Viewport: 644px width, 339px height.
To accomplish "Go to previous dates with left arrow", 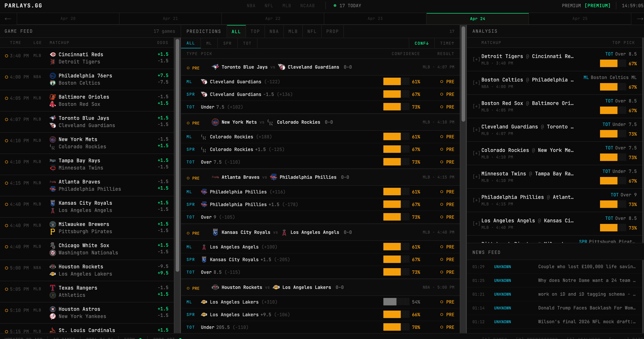I will [8, 19].
